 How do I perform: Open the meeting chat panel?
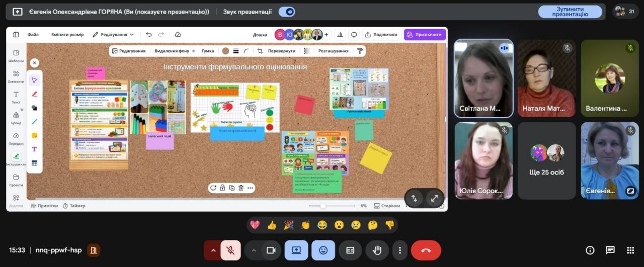pyautogui.click(x=610, y=250)
